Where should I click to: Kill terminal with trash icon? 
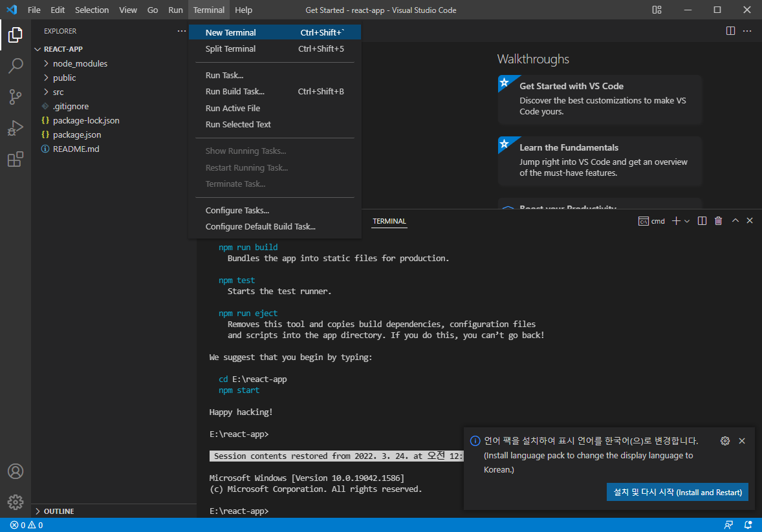(718, 221)
